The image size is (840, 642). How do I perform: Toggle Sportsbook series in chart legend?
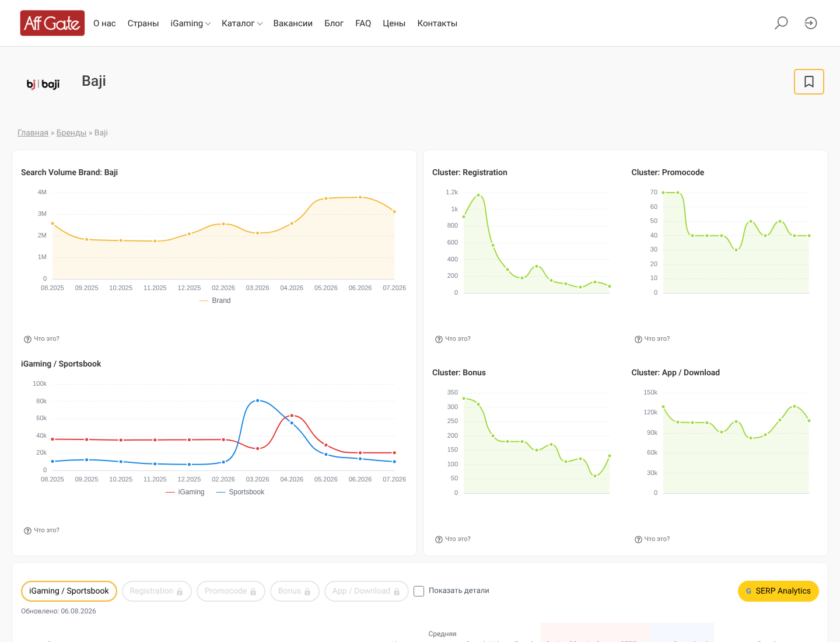pos(240,492)
